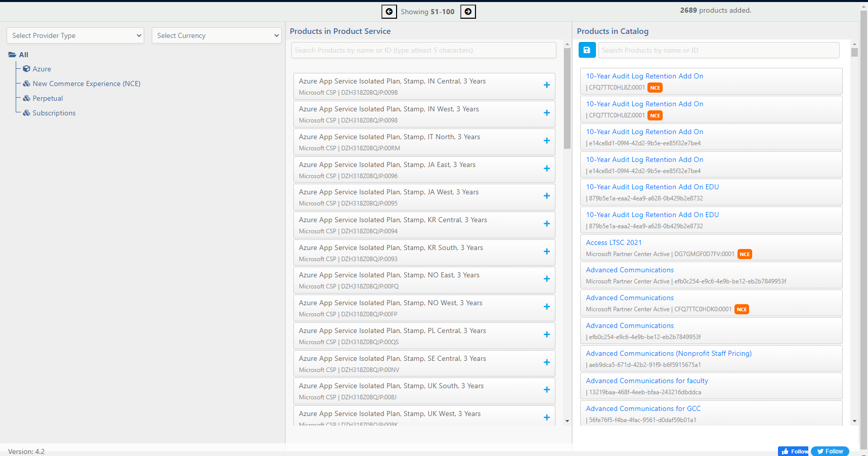The image size is (868, 456).
Task: Click the icon beside New Commerce Experience
Action: coord(26,84)
